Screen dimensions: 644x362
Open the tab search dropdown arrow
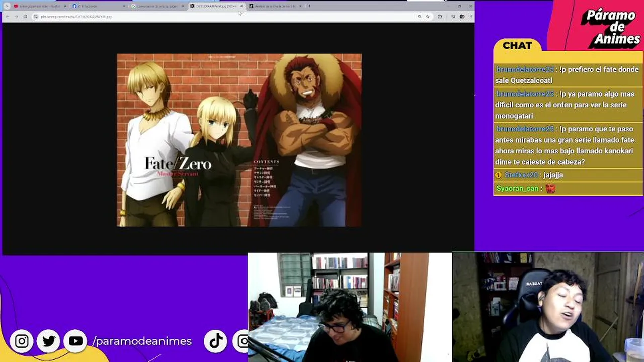pos(7,6)
